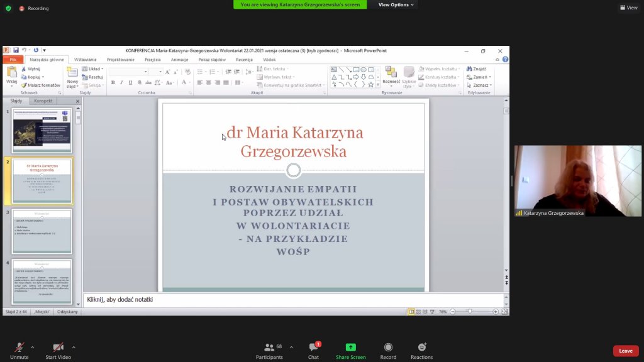Switch to the Konspekt outline tab

(43, 101)
